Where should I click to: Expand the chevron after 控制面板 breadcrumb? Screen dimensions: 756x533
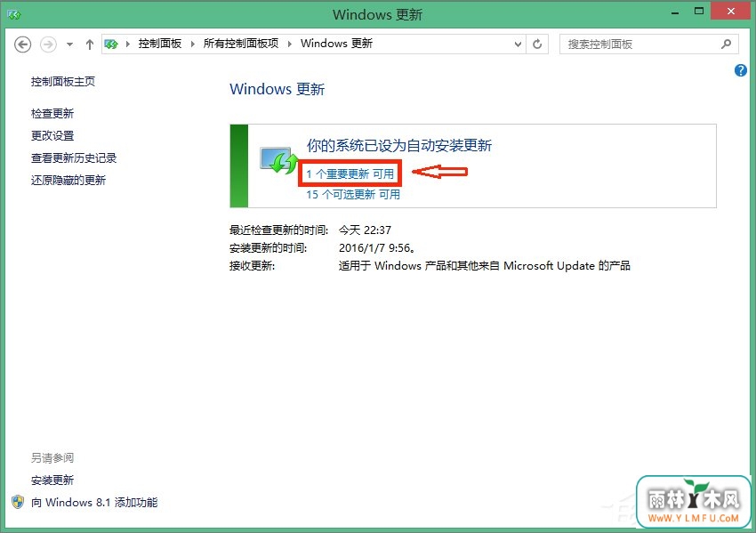coord(193,44)
